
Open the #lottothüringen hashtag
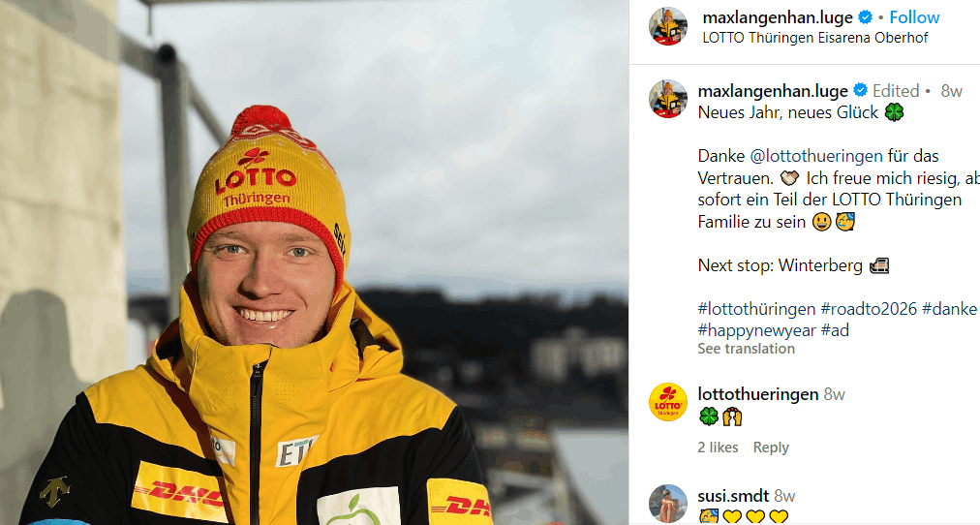pyautogui.click(x=757, y=309)
